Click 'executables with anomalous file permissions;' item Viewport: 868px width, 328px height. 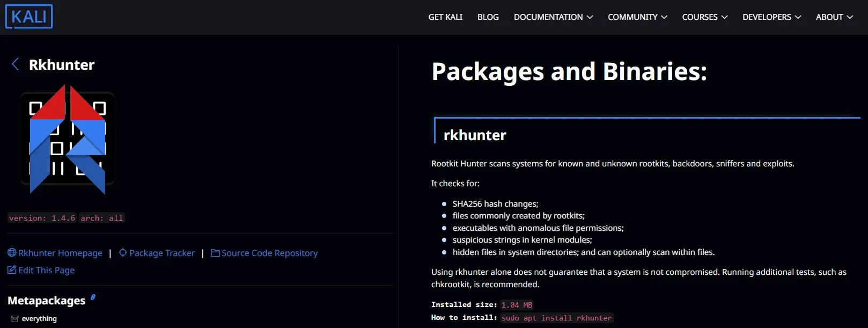(x=538, y=228)
